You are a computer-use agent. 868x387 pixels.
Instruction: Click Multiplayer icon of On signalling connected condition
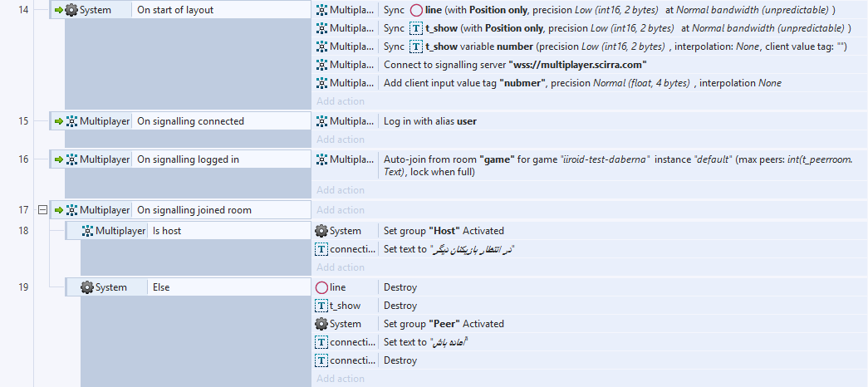71,121
